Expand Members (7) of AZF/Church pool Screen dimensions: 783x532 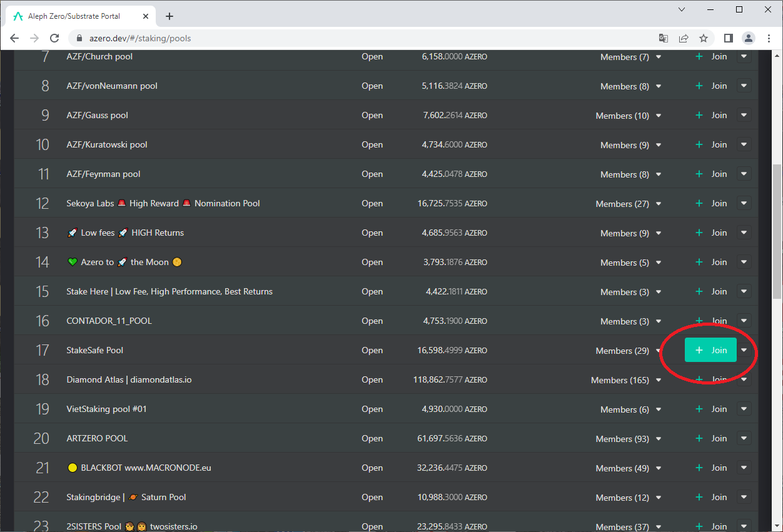(630, 57)
